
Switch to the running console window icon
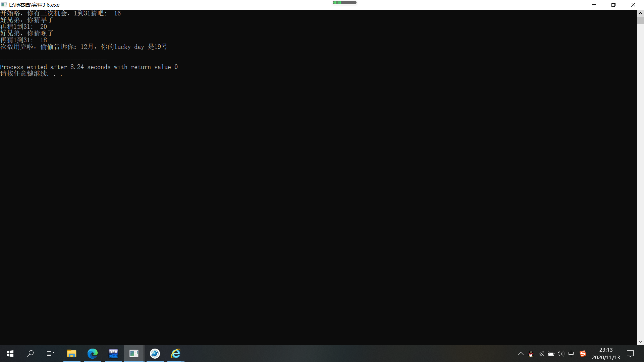tap(134, 354)
